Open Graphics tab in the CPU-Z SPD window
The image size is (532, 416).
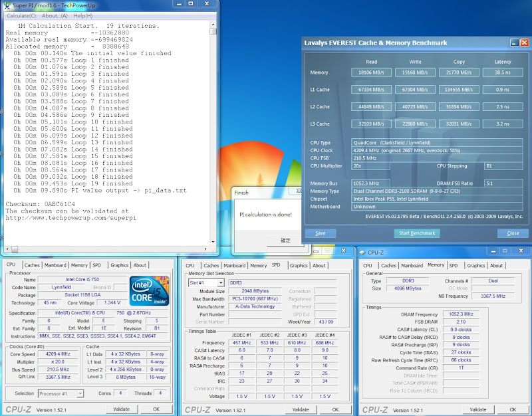tap(299, 265)
